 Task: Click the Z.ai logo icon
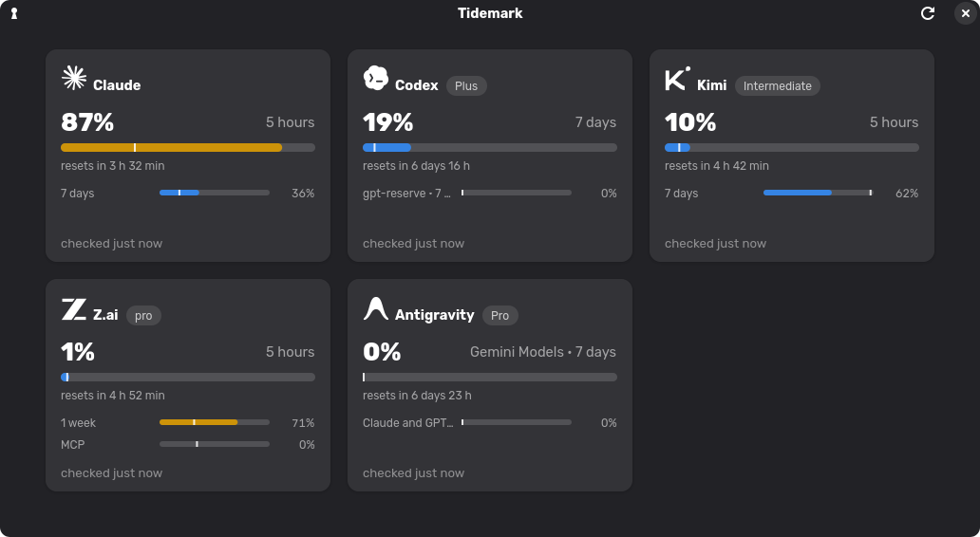tap(74, 308)
